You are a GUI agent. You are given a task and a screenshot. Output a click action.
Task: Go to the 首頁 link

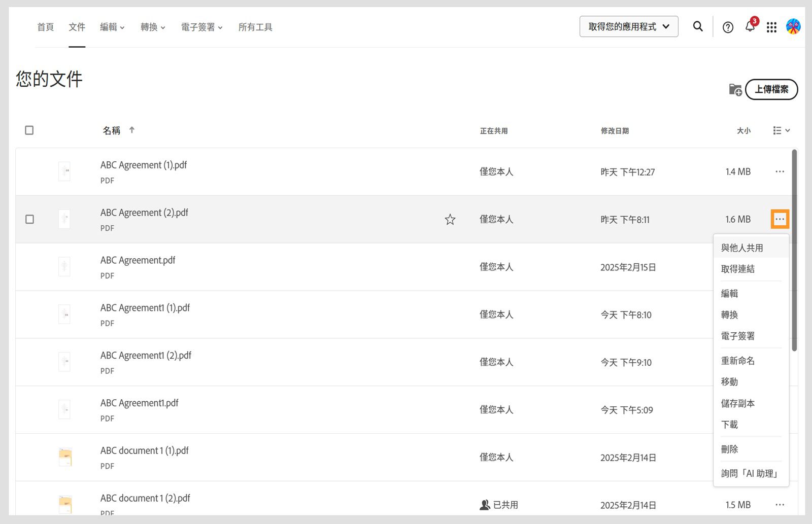[46, 27]
